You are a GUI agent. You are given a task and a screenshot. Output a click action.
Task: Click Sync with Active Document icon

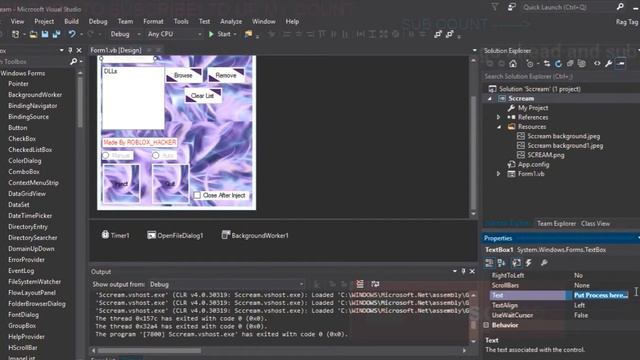click(547, 64)
